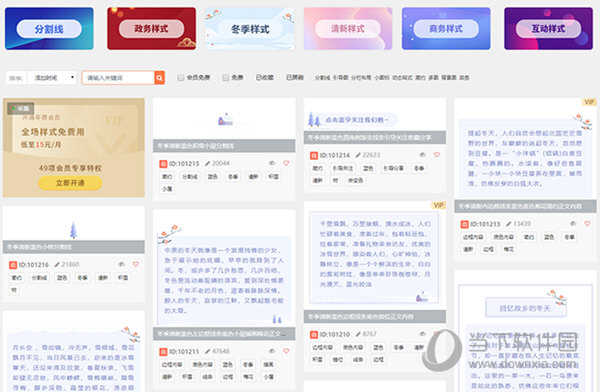Select the text block preview of ID:101211

(224, 269)
